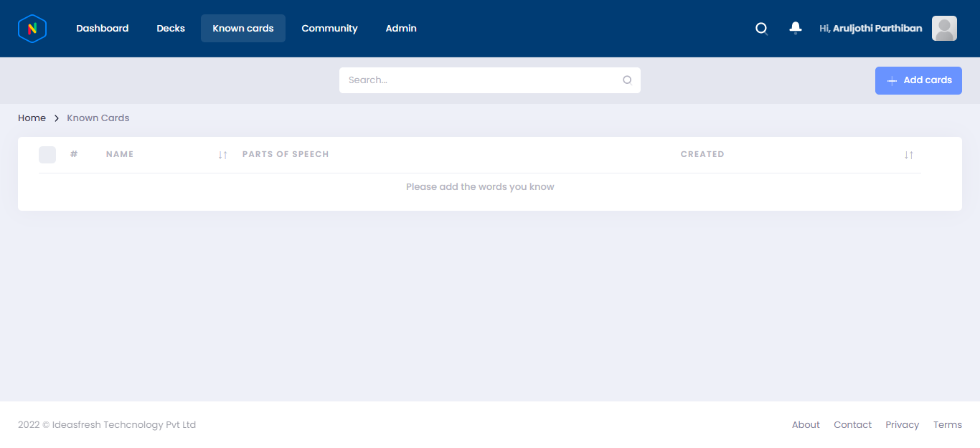
Task: Click the # column header
Action: tap(74, 155)
